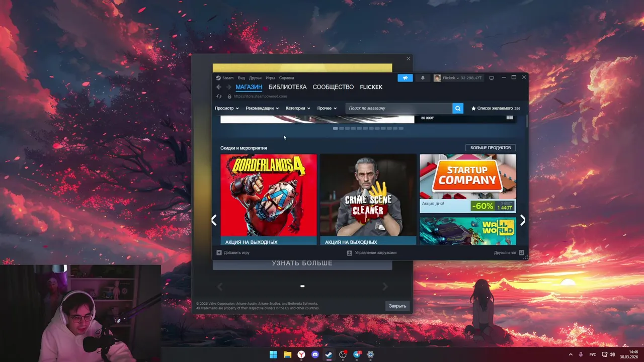Expand the Категории dropdown
This screenshot has width=644, height=362.
click(x=298, y=108)
